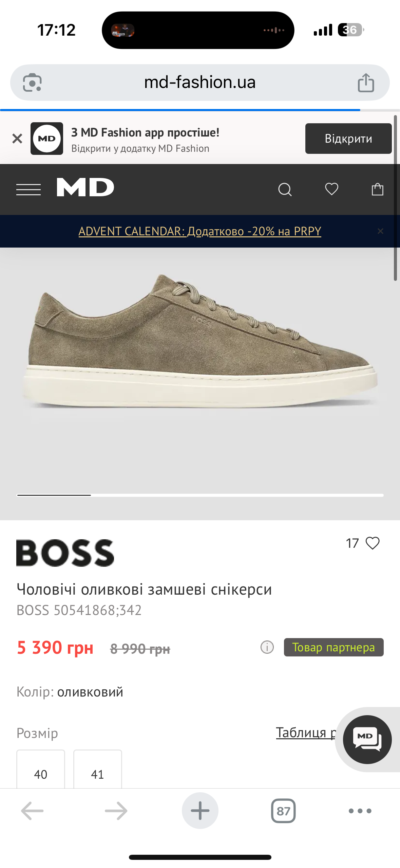The image size is (400, 868).
Task: Open the MD chat support bubble
Action: click(x=367, y=739)
